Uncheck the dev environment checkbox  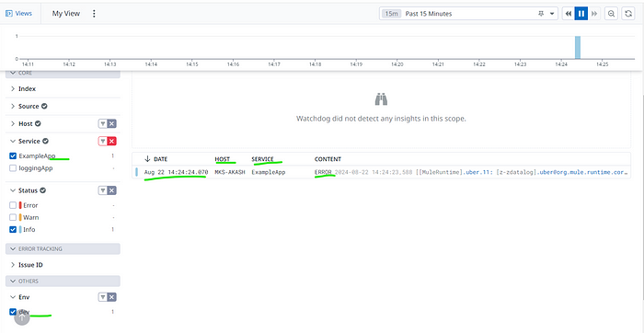13,312
